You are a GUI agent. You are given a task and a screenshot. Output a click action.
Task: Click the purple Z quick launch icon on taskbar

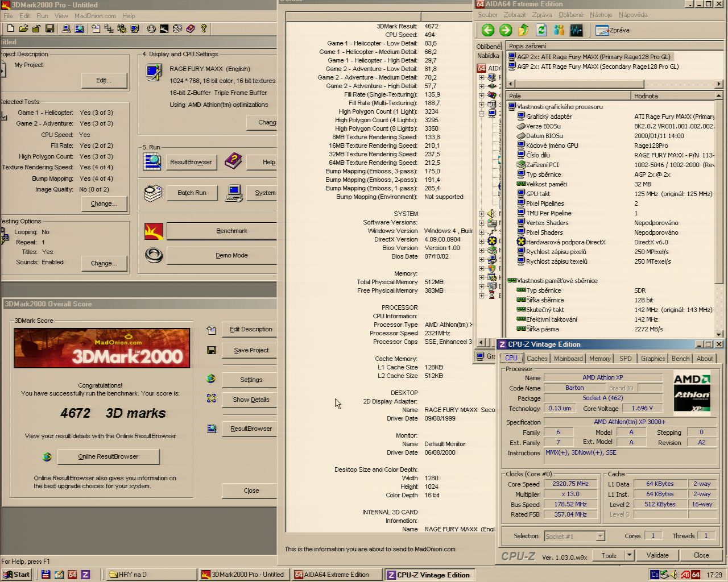click(85, 575)
